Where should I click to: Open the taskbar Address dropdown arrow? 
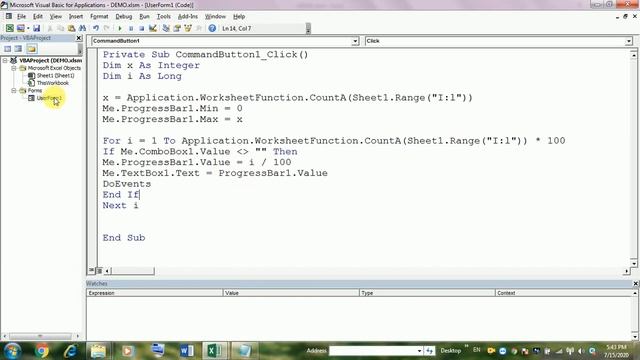pos(419,351)
